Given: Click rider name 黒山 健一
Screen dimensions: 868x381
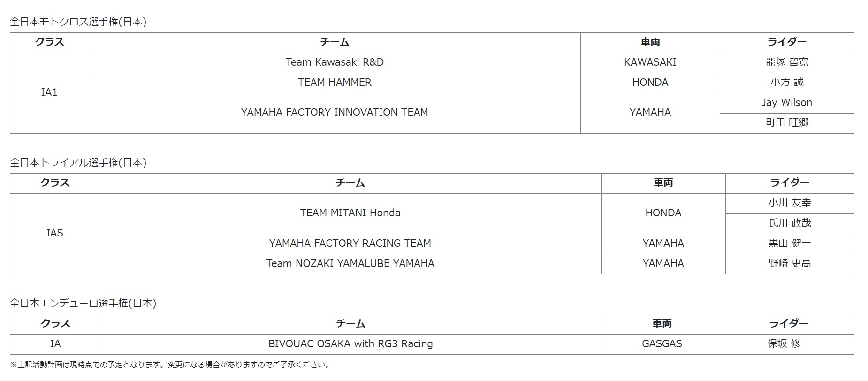Looking at the screenshot, I should (x=790, y=244).
